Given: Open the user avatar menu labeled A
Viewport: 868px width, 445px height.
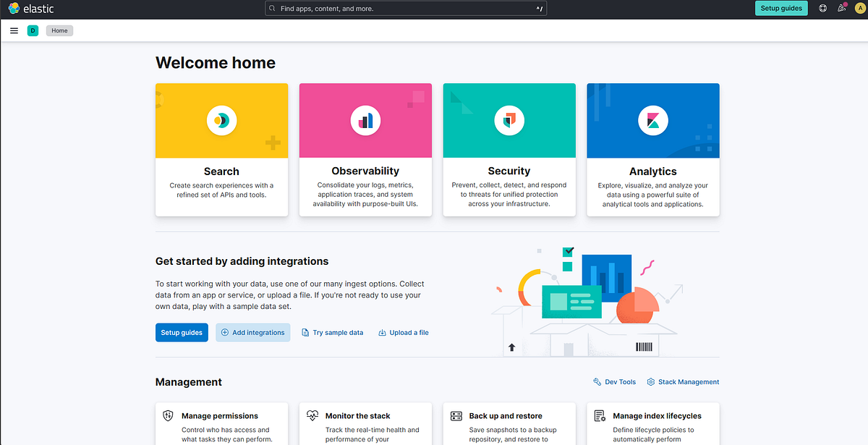Looking at the screenshot, I should click(859, 8).
